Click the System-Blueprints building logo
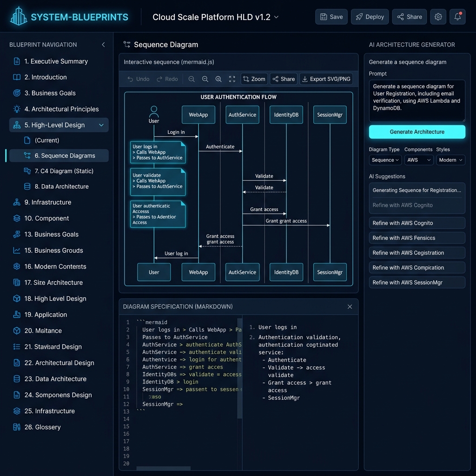The height and width of the screenshot is (476, 476). click(x=19, y=16)
